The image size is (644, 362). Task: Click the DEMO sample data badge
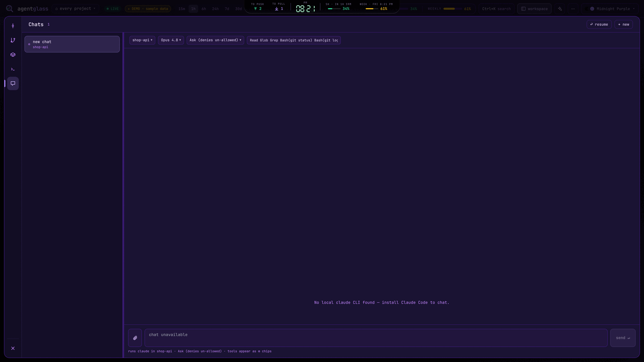148,9
